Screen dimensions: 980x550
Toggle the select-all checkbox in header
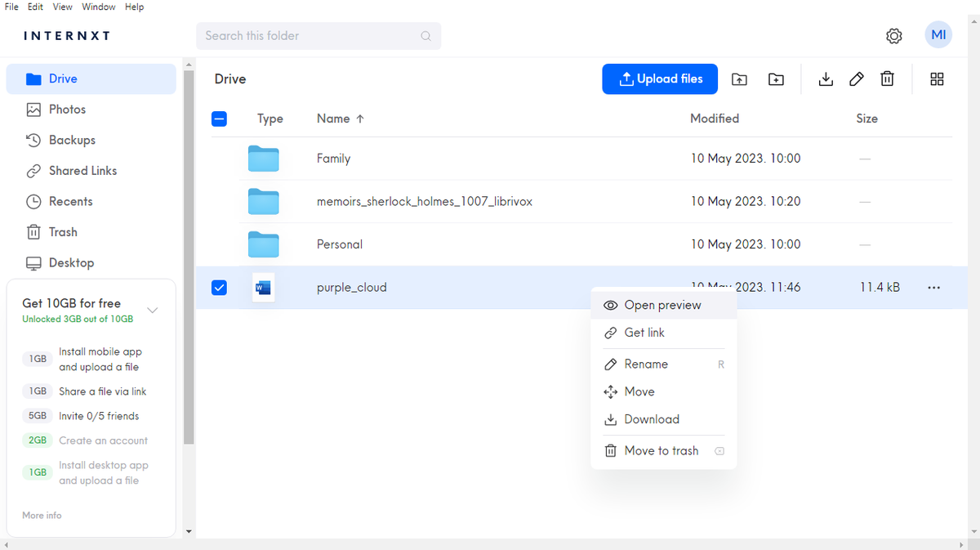pos(219,118)
